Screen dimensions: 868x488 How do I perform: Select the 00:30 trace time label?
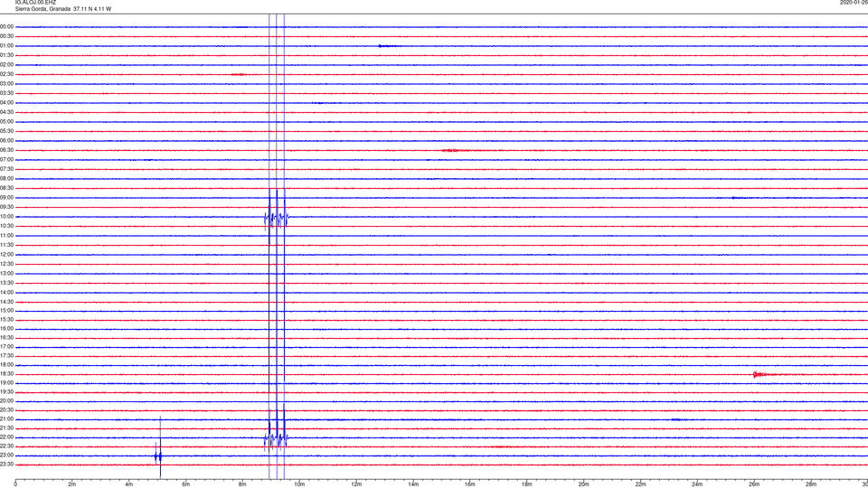pyautogui.click(x=6, y=36)
